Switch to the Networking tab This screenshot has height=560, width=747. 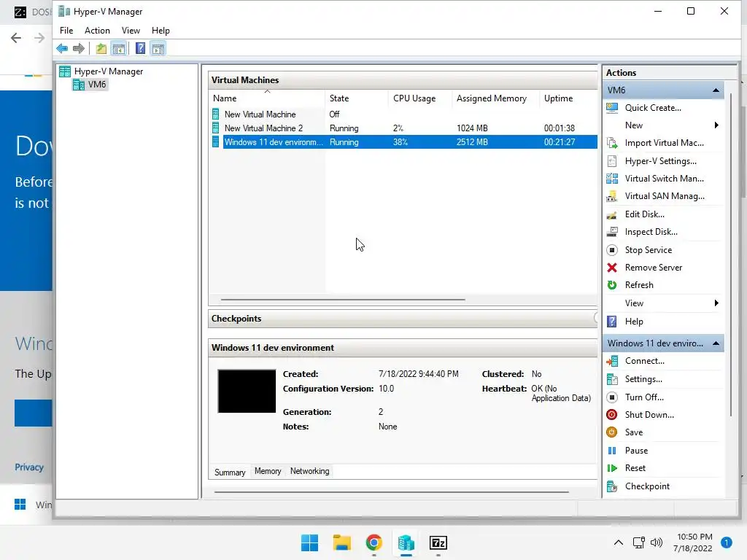pyautogui.click(x=309, y=471)
